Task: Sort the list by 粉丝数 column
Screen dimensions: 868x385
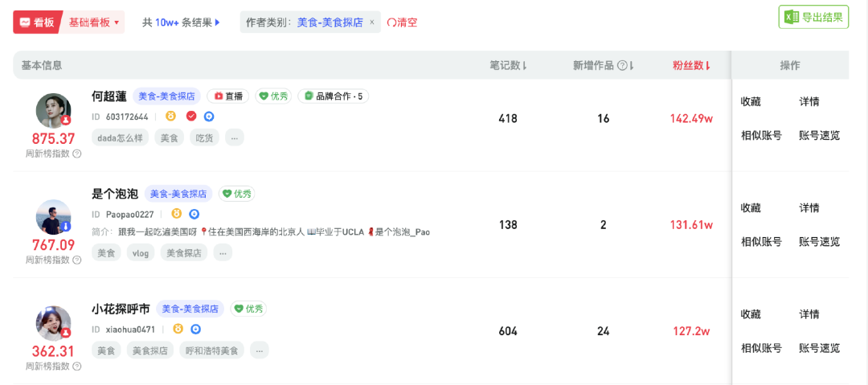Action: (691, 66)
